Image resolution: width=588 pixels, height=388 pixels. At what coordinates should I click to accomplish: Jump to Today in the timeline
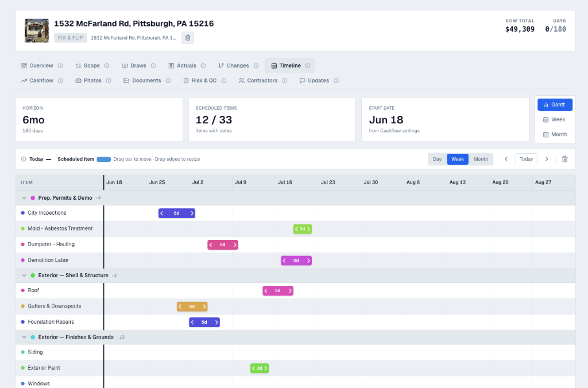[526, 159]
